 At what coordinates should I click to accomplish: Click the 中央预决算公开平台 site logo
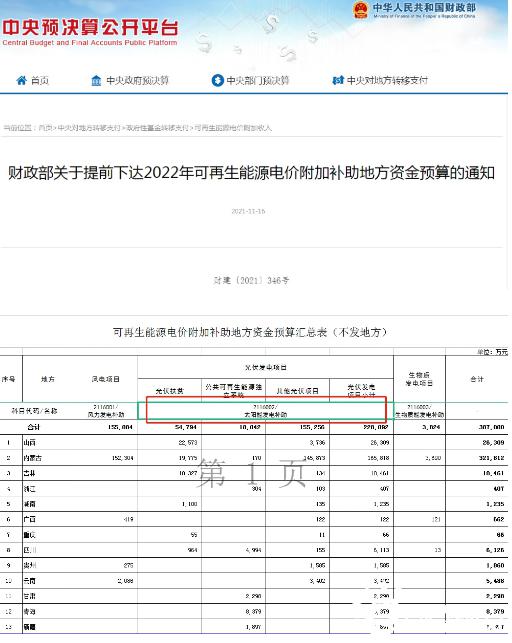pyautogui.click(x=90, y=32)
